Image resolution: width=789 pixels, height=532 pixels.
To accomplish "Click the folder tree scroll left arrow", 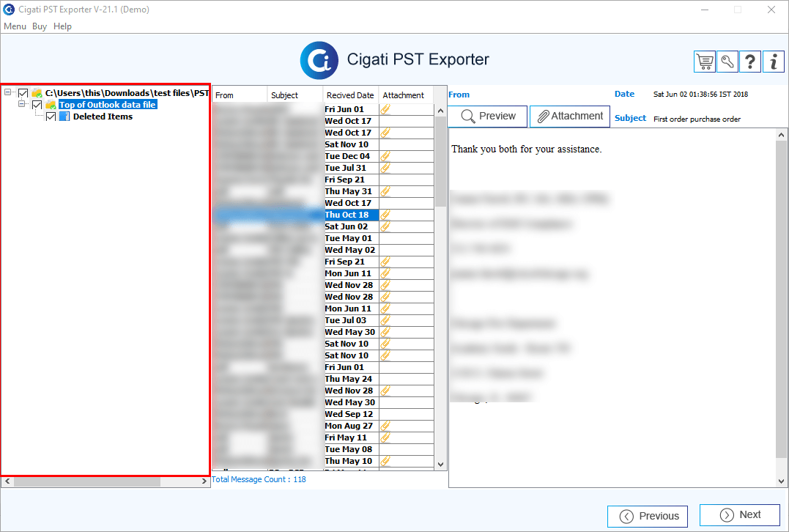I will (x=7, y=481).
